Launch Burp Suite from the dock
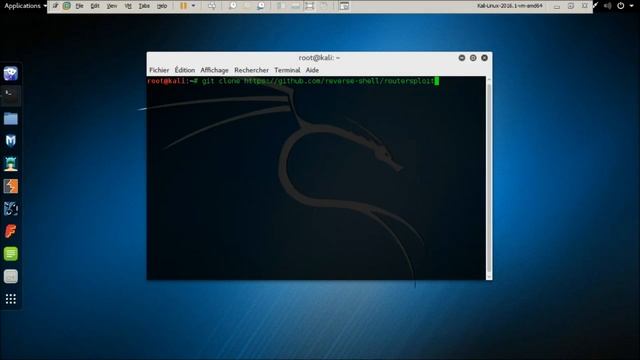 pos(11,186)
